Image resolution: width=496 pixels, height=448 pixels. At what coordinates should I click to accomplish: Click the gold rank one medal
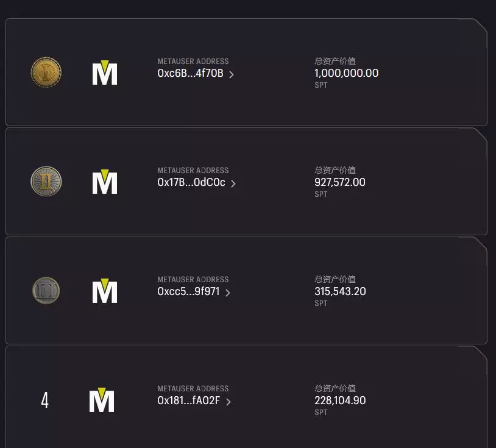46,73
